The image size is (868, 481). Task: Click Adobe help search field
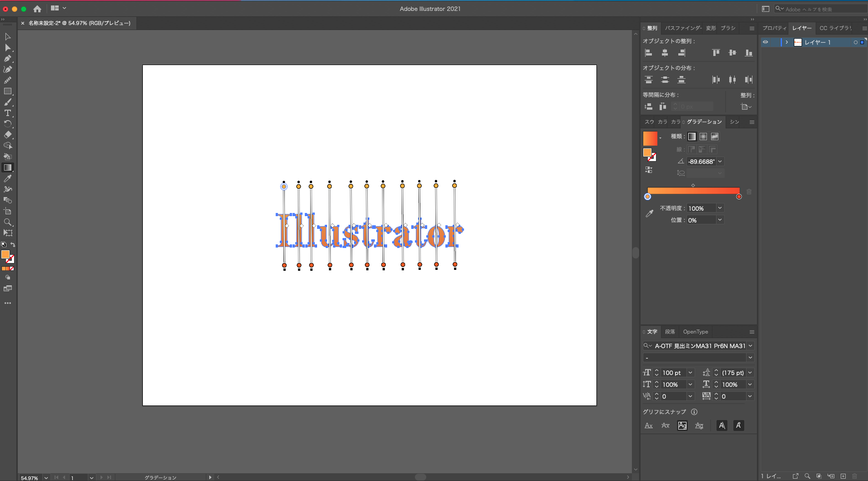821,9
